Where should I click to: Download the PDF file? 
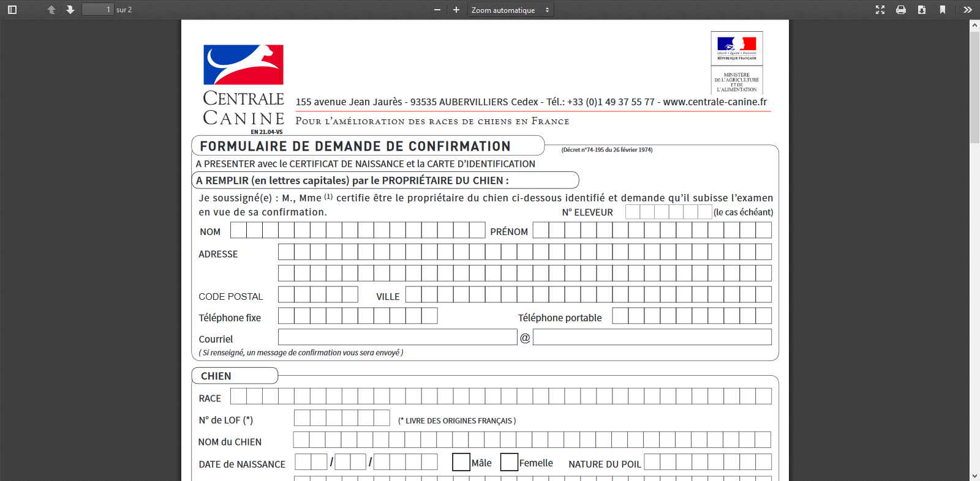[922, 10]
